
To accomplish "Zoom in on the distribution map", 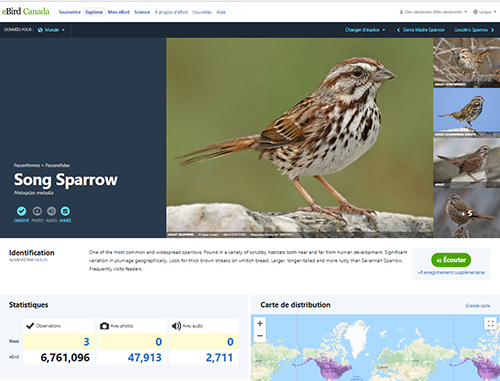I will pos(260,323).
